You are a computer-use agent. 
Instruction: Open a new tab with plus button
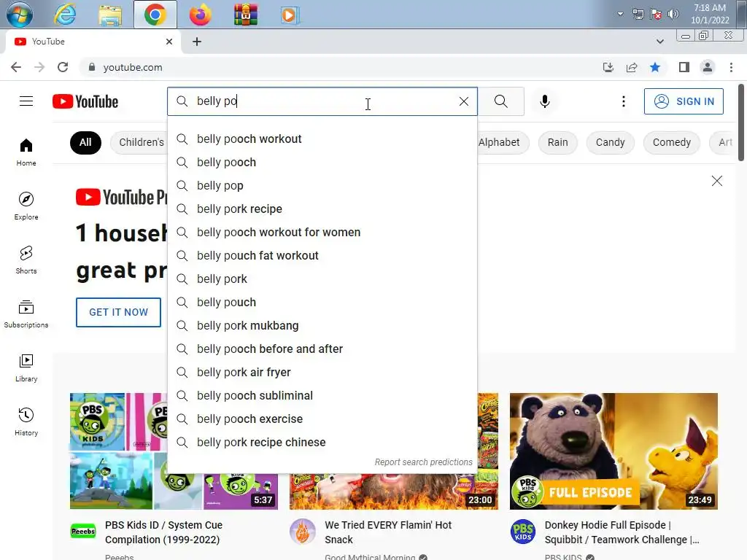pos(197,42)
